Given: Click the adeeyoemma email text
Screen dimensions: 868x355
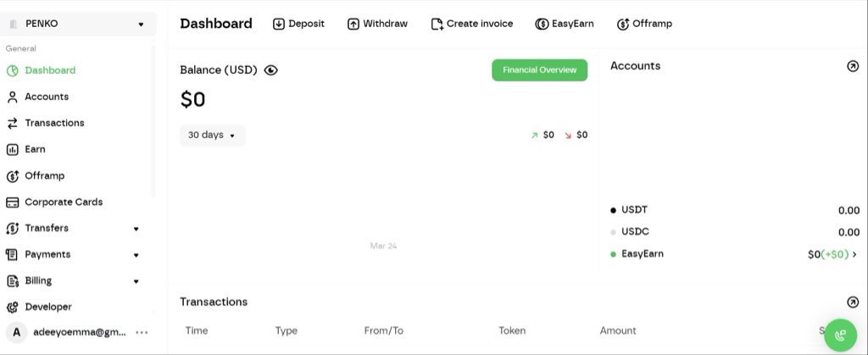Looking at the screenshot, I should [80, 332].
